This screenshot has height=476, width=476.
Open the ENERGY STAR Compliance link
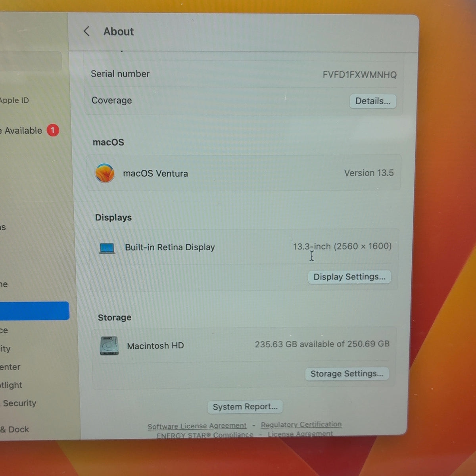click(205, 435)
